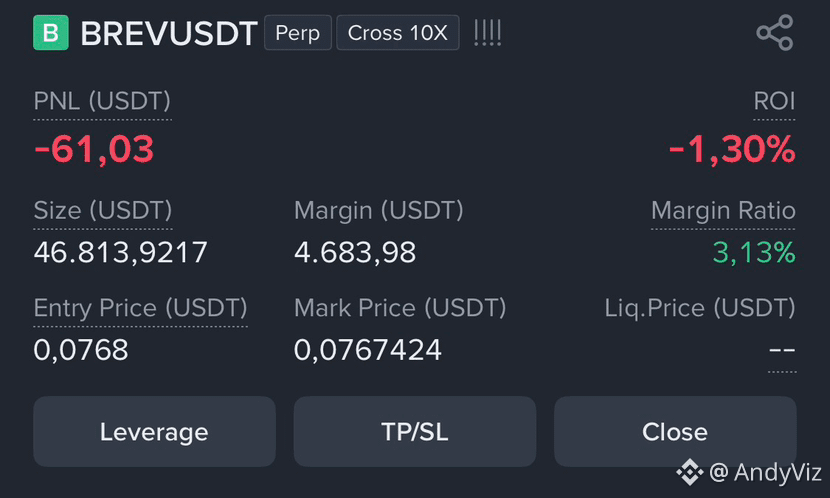830x498 pixels.
Task: Tap the green BREV coin logo
Action: (51, 33)
